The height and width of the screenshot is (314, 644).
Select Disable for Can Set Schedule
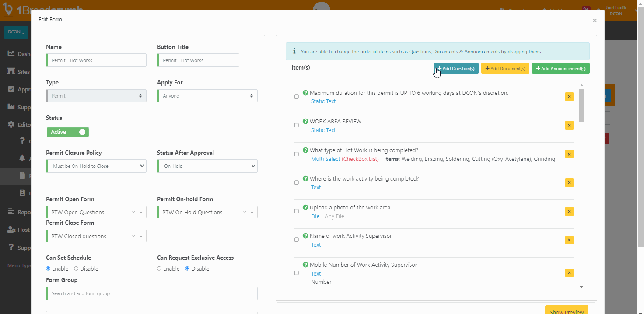click(x=76, y=269)
